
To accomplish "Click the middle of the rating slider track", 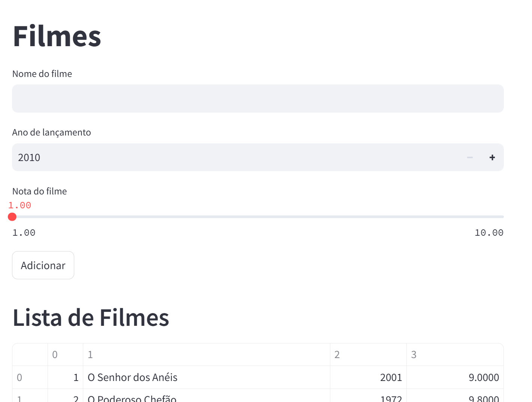I will pyautogui.click(x=258, y=217).
